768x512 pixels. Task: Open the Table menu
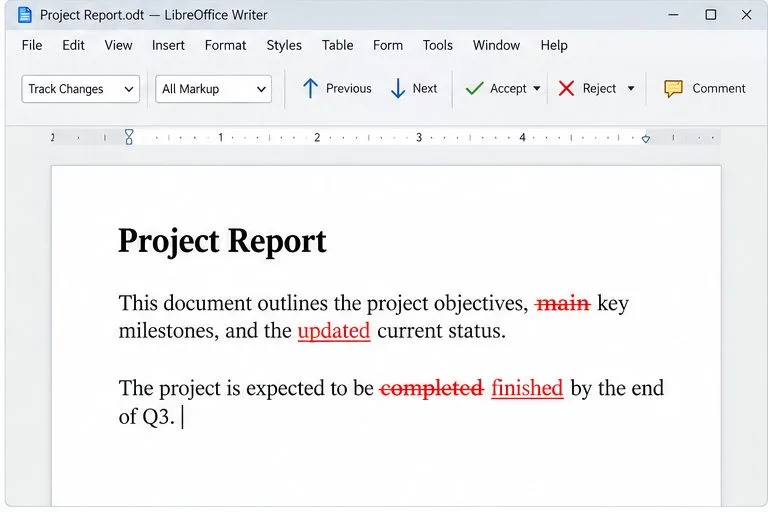337,45
